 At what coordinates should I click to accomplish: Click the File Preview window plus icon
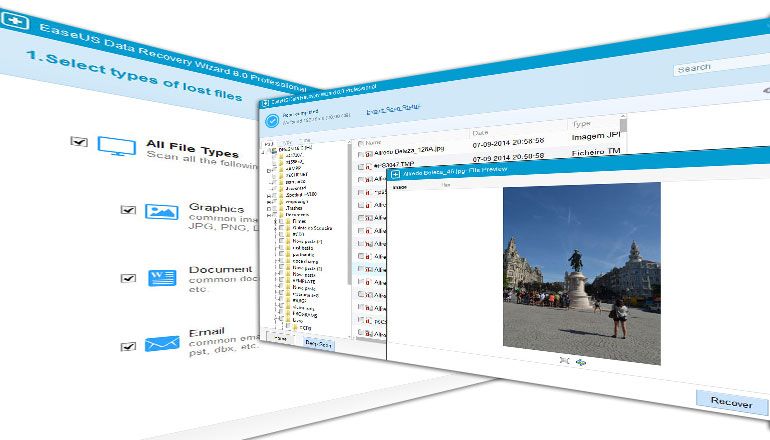coord(395,173)
